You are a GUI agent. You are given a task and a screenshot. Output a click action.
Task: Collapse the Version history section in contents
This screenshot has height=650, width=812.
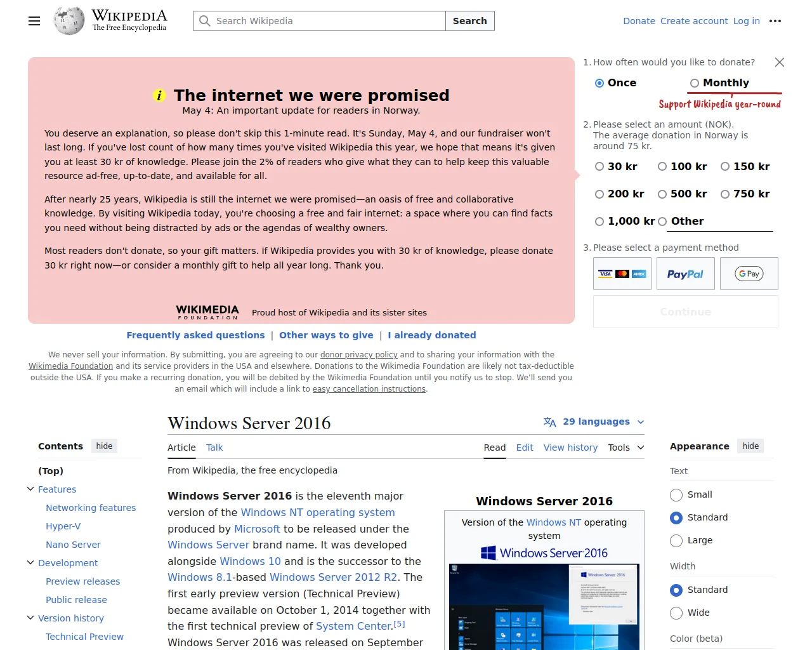coord(30,618)
